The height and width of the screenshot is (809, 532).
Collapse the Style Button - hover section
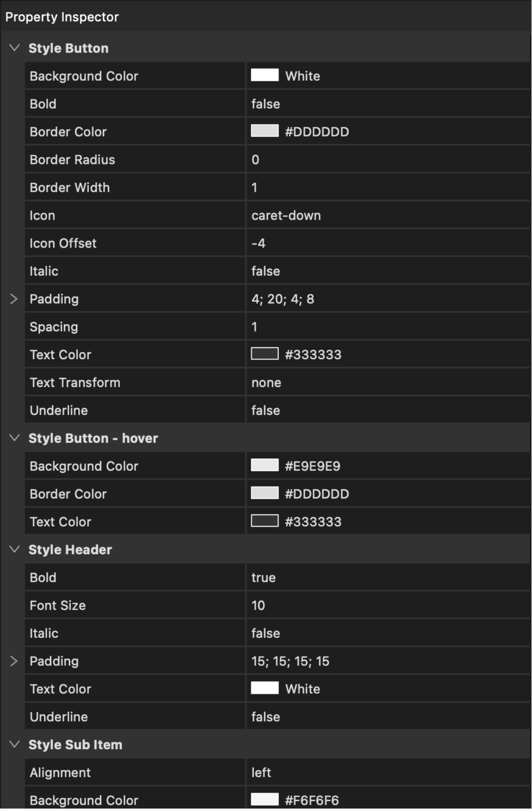14,438
